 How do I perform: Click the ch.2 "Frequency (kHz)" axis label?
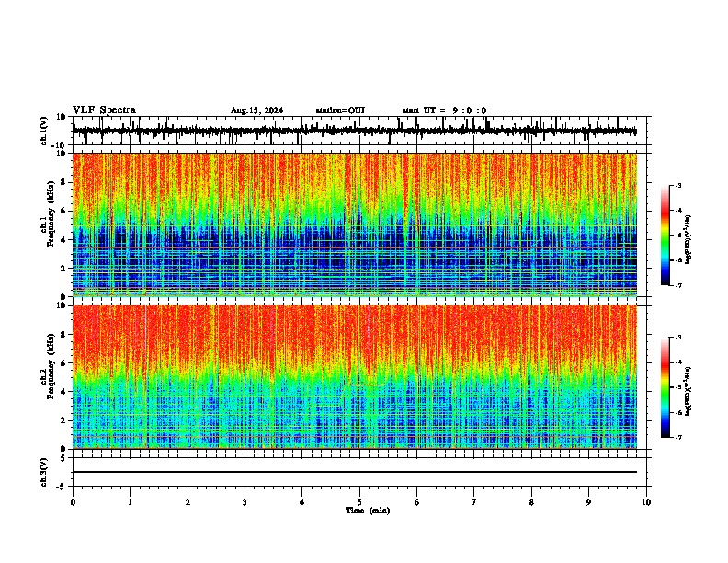51,366
